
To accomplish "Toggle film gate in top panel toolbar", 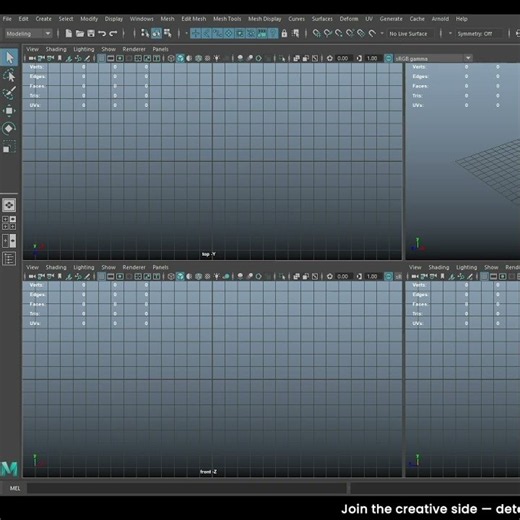I will pyautogui.click(x=111, y=59).
